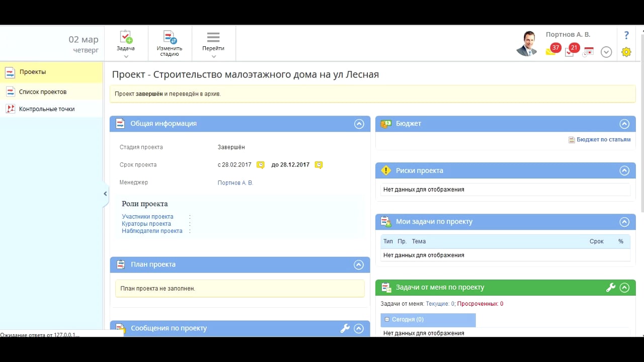Sort by Срок column header
Screen dimensions: 644x362
click(x=597, y=241)
